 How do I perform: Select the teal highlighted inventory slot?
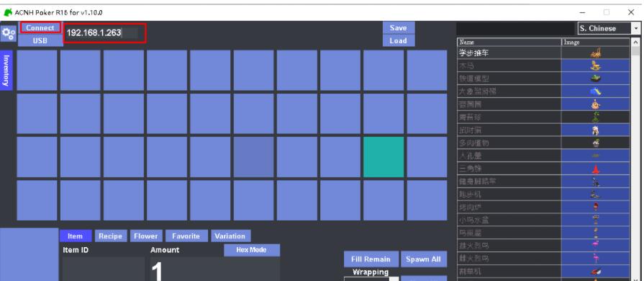[x=384, y=157]
